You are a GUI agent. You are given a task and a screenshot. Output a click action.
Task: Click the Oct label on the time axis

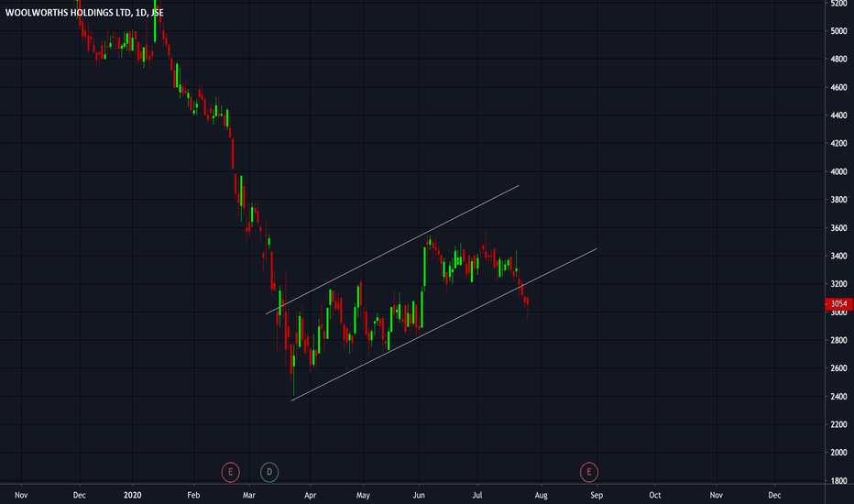[x=654, y=495]
